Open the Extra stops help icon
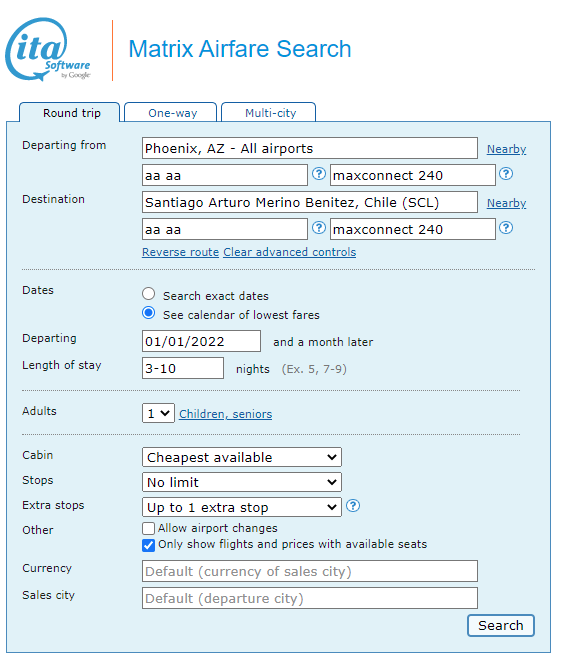This screenshot has height=668, width=571. [353, 506]
